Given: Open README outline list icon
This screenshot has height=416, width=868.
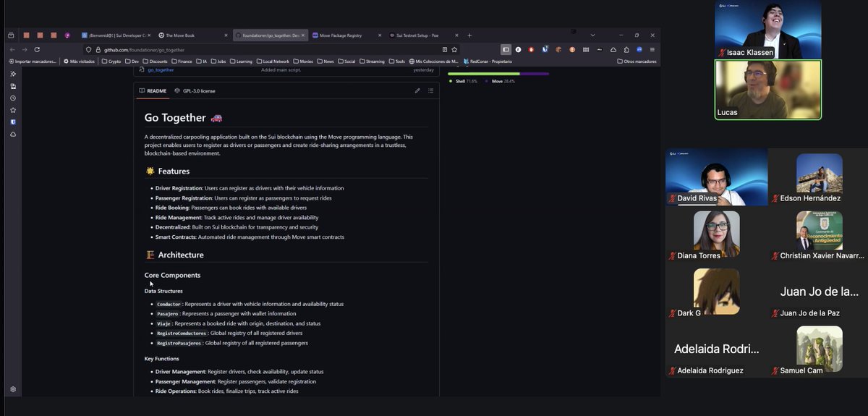Looking at the screenshot, I should 430,91.
